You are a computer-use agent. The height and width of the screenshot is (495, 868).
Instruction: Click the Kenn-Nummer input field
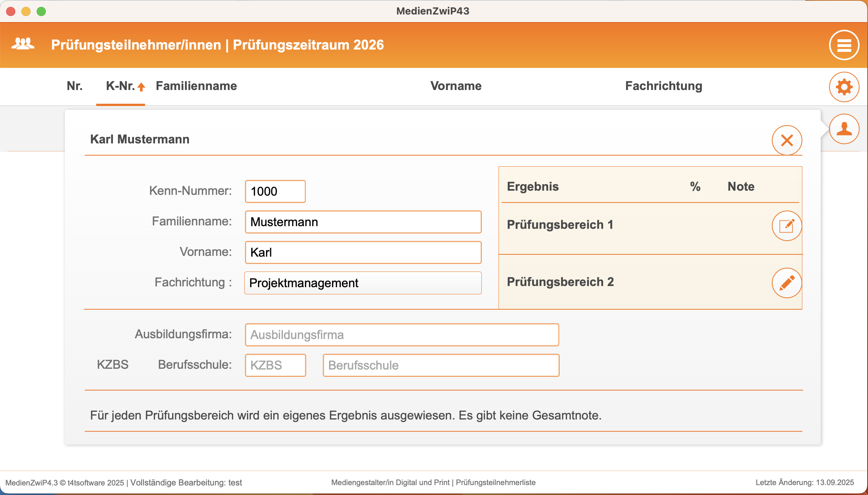point(275,191)
